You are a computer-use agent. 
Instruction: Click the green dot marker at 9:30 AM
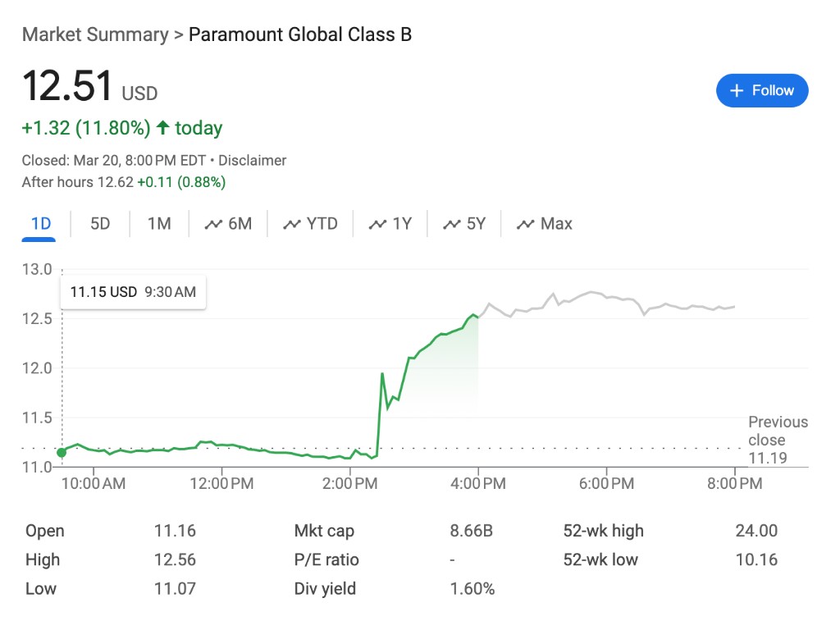(62, 452)
